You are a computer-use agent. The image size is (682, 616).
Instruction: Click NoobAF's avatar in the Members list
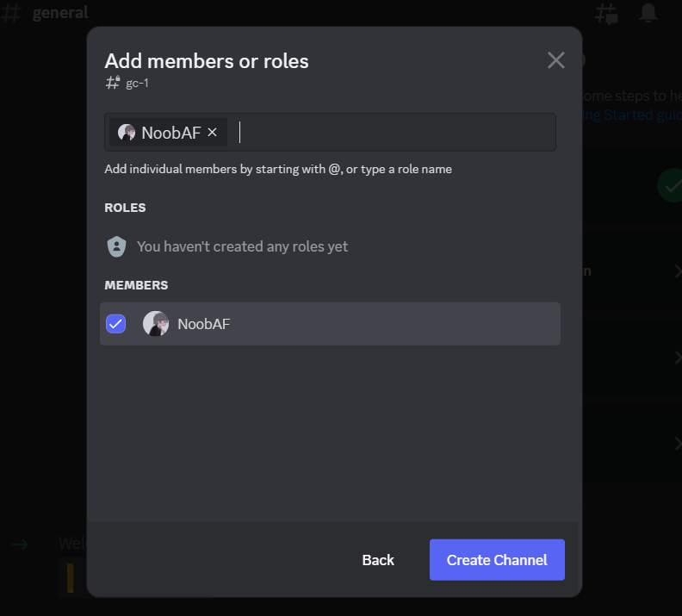(x=156, y=324)
